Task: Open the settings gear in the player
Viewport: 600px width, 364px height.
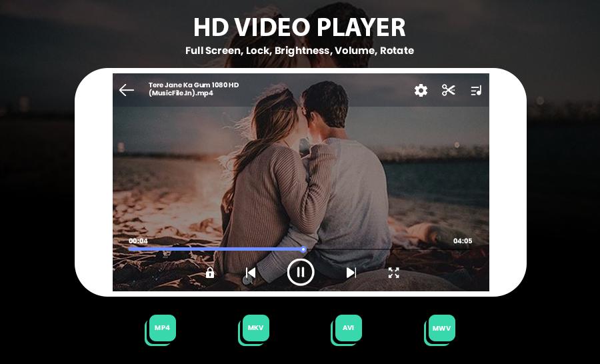Action: (421, 90)
